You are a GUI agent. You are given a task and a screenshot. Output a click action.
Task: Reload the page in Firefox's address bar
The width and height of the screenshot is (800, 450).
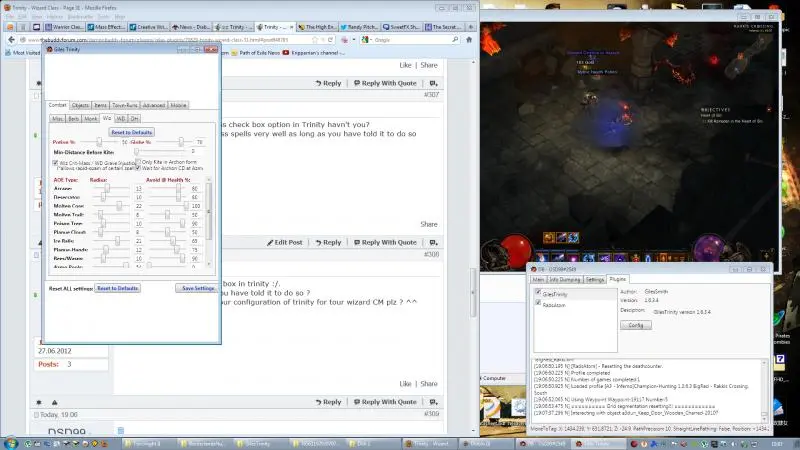tap(331, 40)
